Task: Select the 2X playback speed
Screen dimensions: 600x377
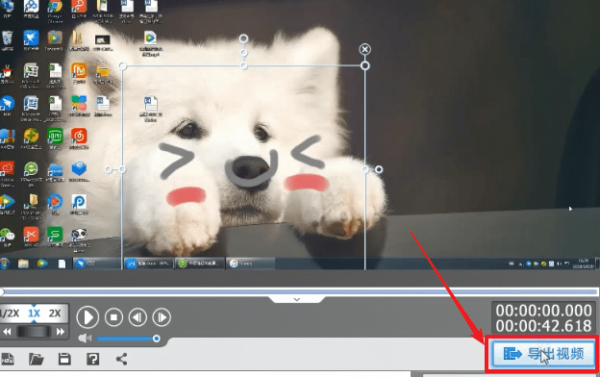Action: click(x=55, y=313)
